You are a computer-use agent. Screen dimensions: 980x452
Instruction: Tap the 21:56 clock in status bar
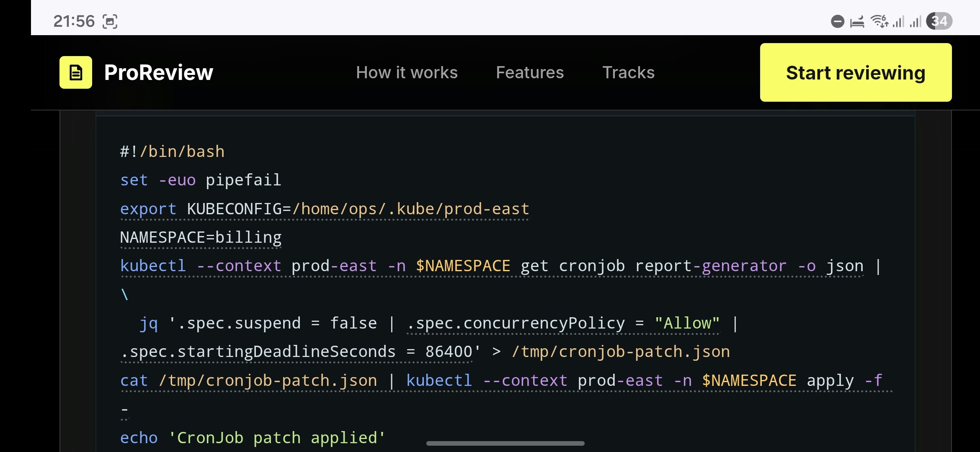pos(74,21)
